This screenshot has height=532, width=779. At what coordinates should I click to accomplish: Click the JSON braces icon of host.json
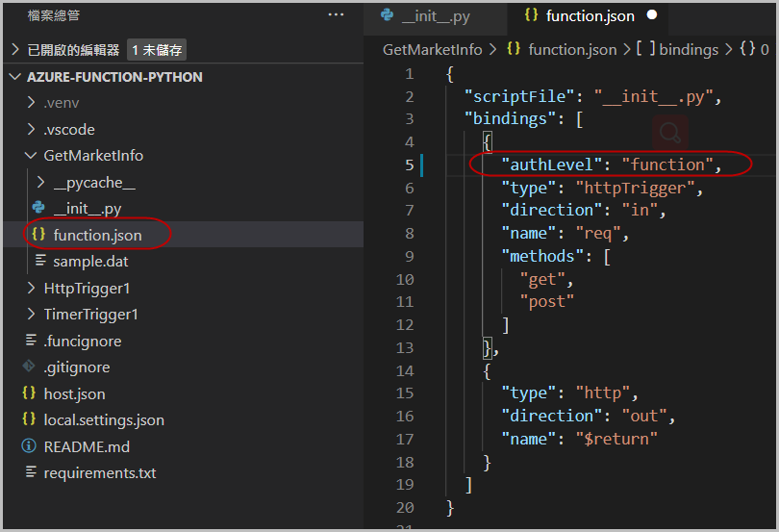tap(28, 393)
